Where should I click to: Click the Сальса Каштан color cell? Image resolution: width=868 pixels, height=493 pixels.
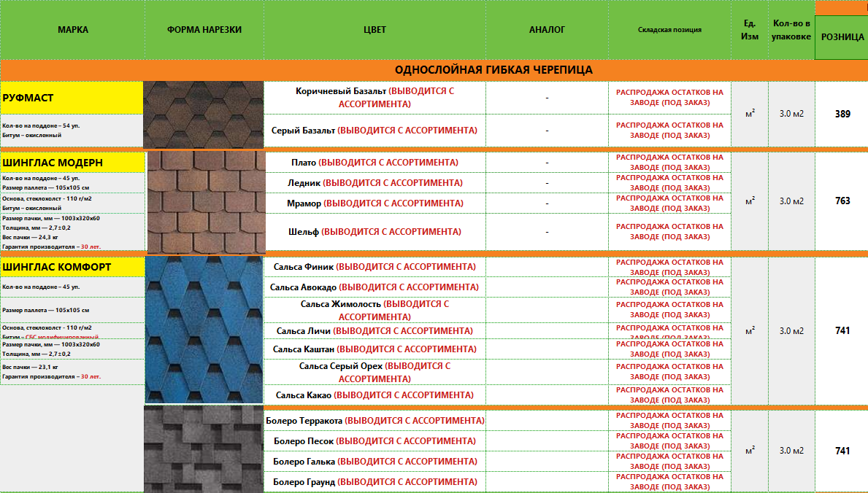coord(375,349)
